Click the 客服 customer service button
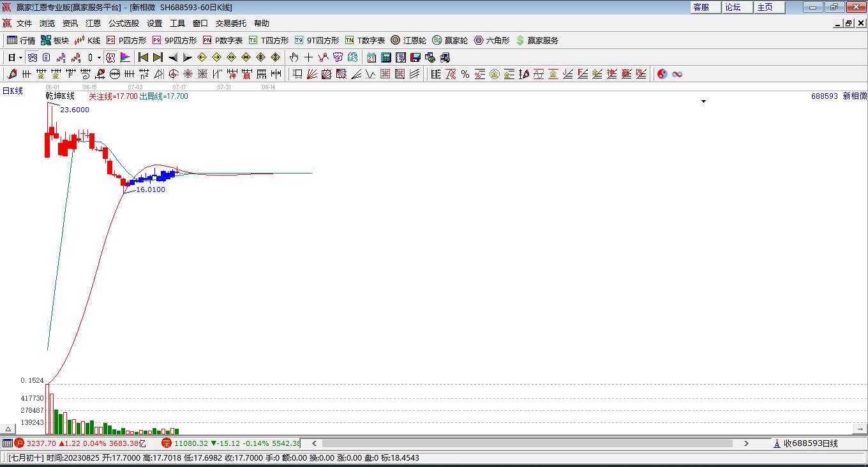868x467 pixels. (701, 7)
